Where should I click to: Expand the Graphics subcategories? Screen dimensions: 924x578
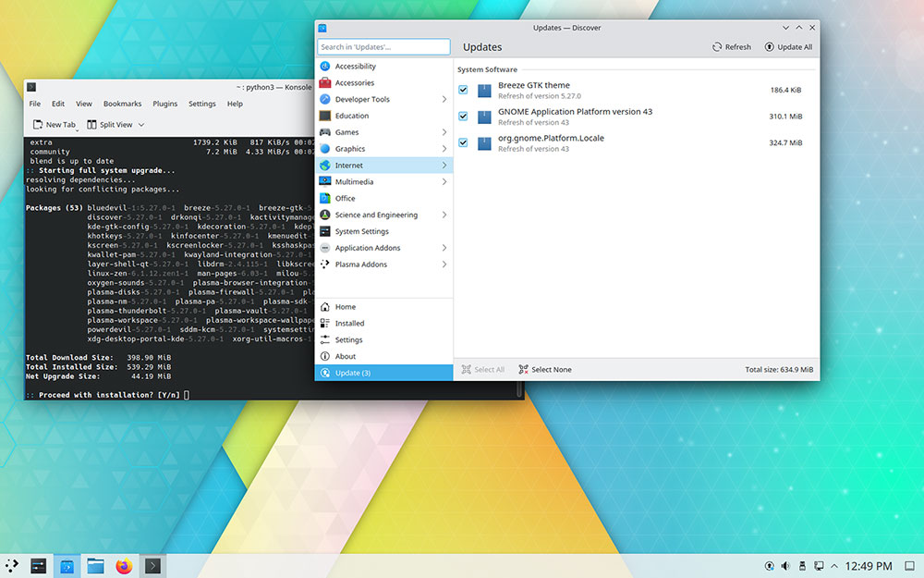pyautogui.click(x=444, y=149)
